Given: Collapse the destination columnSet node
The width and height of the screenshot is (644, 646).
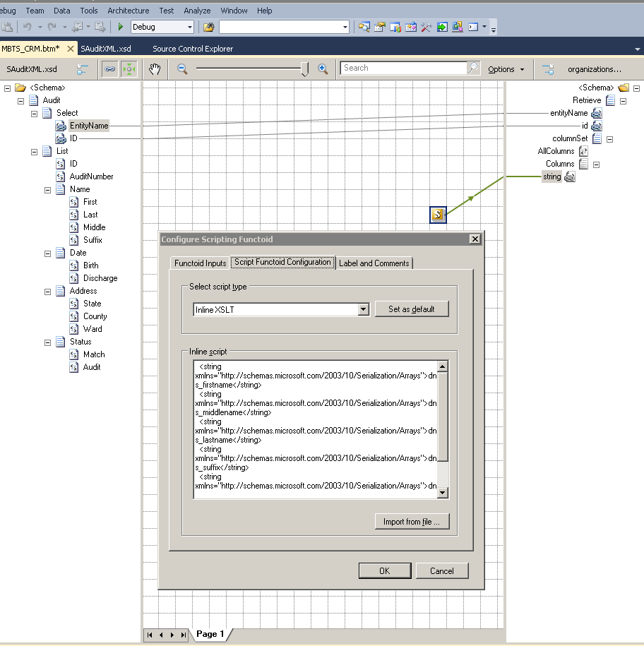Looking at the screenshot, I should [x=610, y=139].
